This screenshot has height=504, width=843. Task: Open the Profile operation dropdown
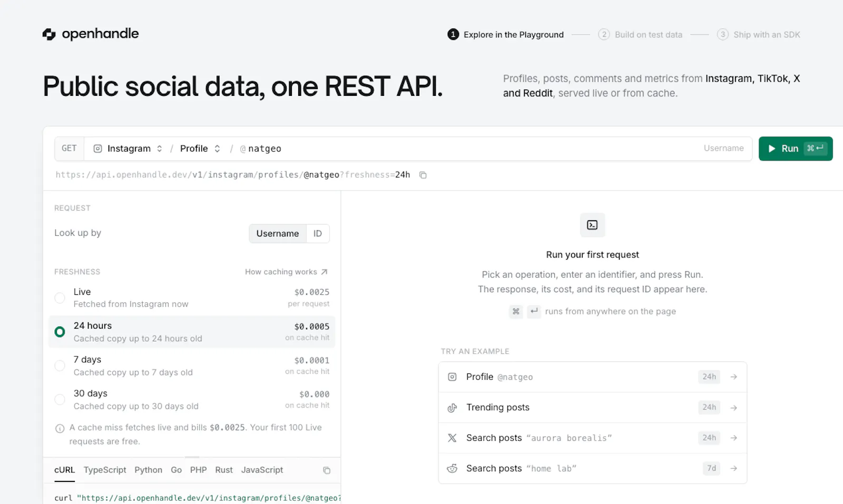pos(200,149)
